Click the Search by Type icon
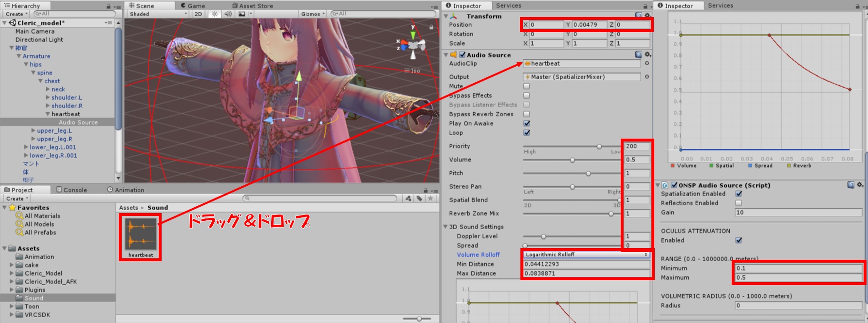 [x=408, y=198]
